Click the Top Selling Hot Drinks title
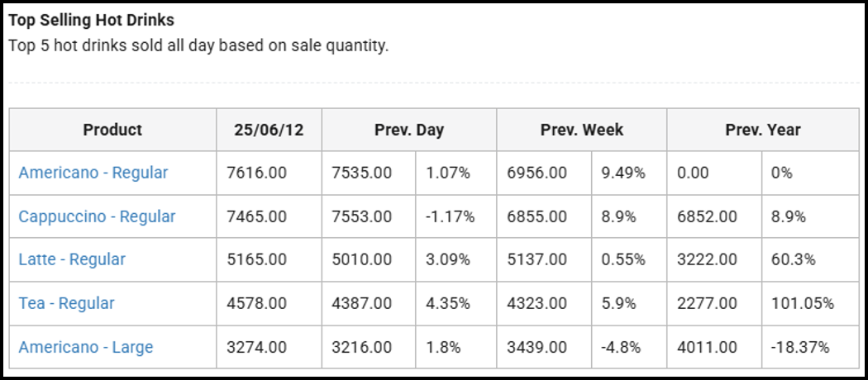Viewport: 868px width, 380px height. pyautogui.click(x=91, y=20)
